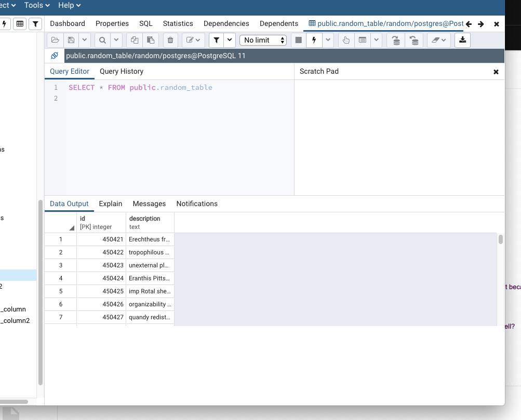
Task: Click the Delete rows trash icon
Action: 170,40
